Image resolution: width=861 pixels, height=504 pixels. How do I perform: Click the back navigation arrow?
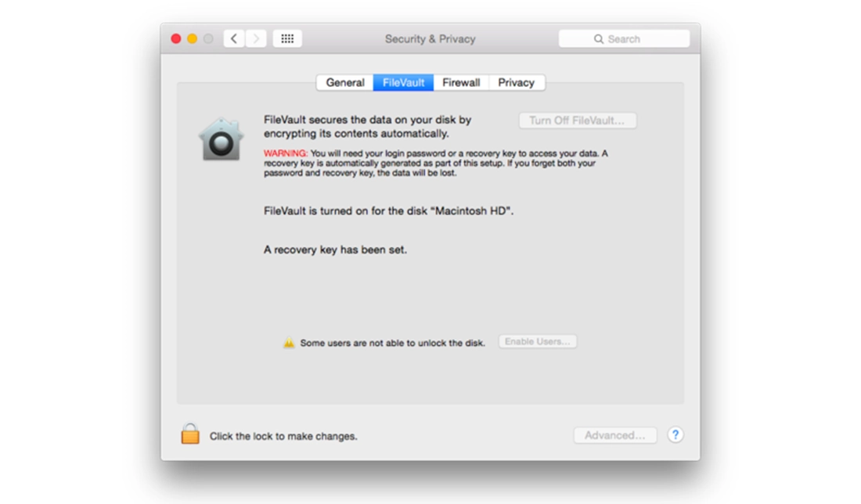[x=233, y=38]
